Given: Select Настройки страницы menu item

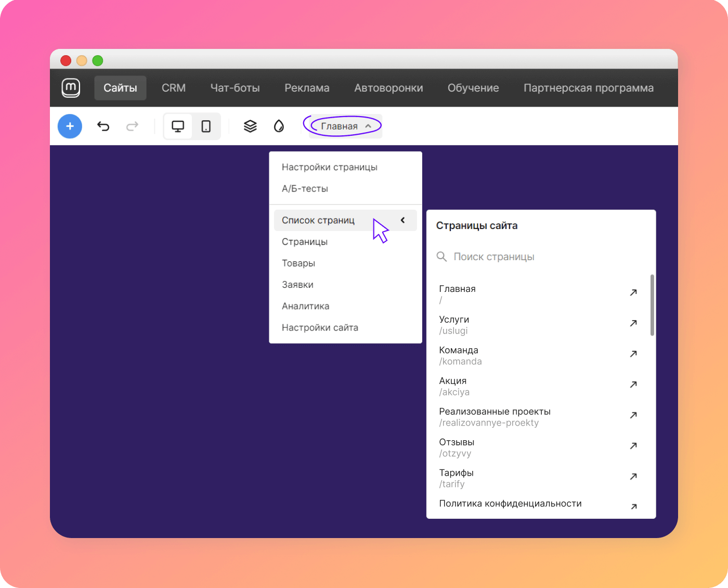Looking at the screenshot, I should tap(345, 167).
